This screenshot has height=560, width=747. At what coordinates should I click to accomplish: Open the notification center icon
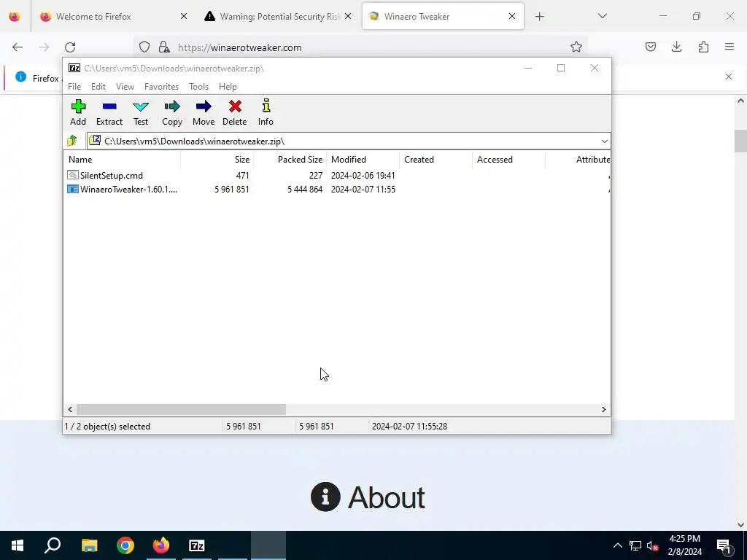724,545
